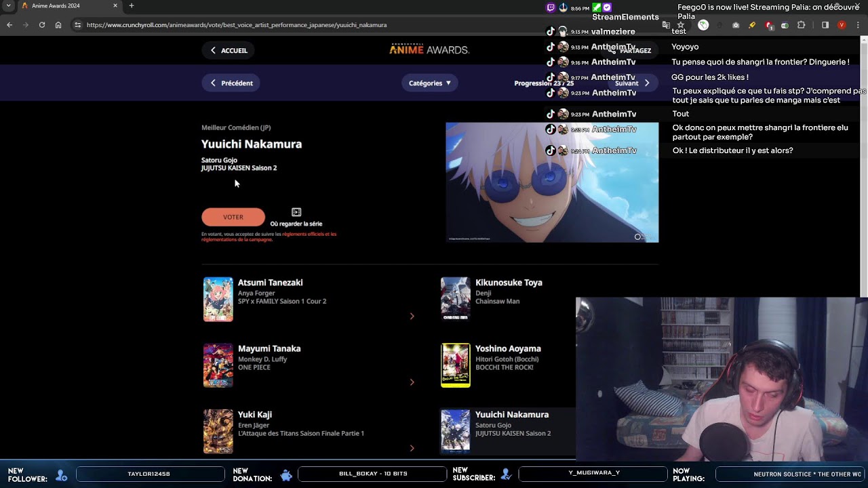Click the Twitch icon in stream overlay

pos(551,8)
